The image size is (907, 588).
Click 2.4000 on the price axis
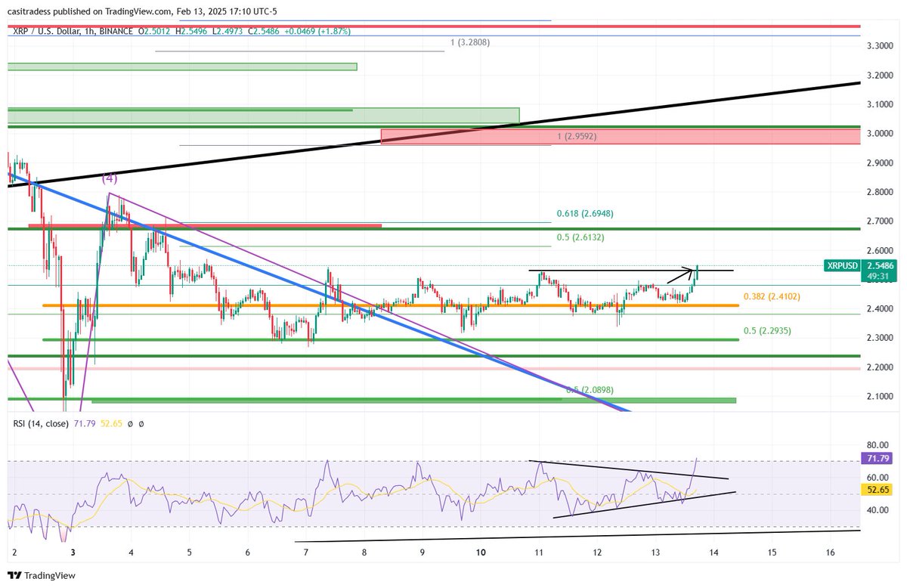878,309
